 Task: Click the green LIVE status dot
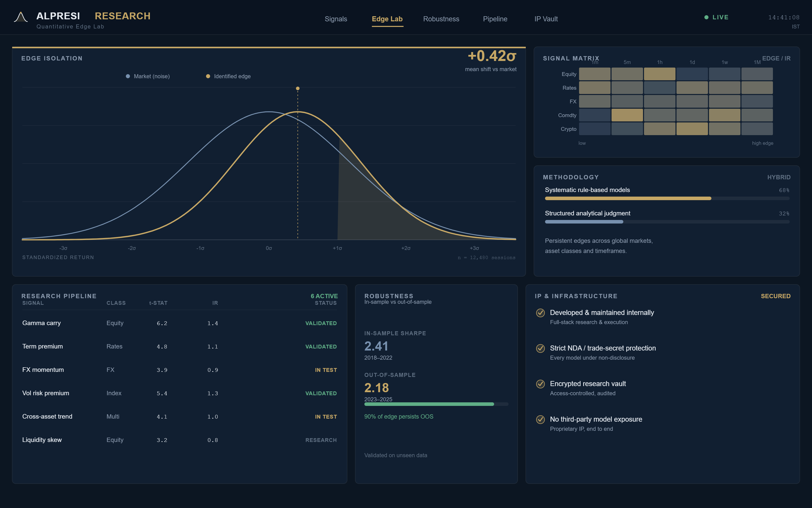click(706, 17)
